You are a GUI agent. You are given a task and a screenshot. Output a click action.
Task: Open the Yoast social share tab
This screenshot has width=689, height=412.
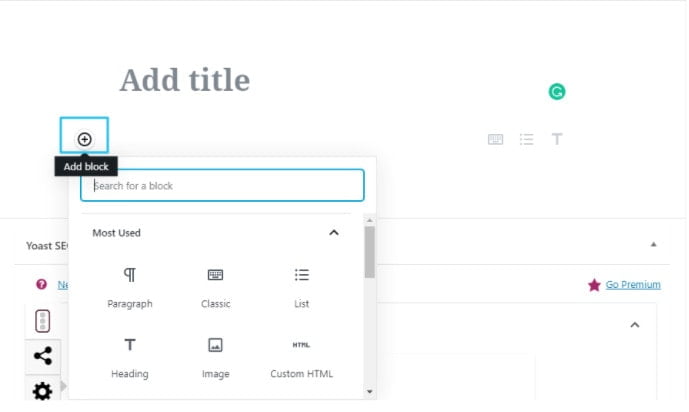[43, 356]
